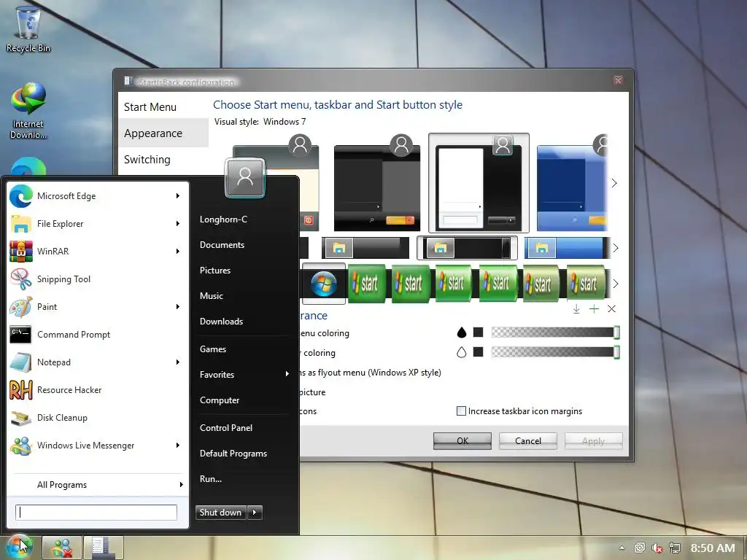Click the 8:50 AM clock
747x560 pixels.
713,548
